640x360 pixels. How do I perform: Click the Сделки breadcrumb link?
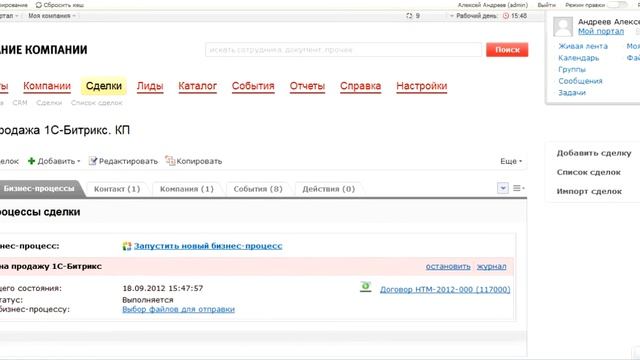(49, 103)
